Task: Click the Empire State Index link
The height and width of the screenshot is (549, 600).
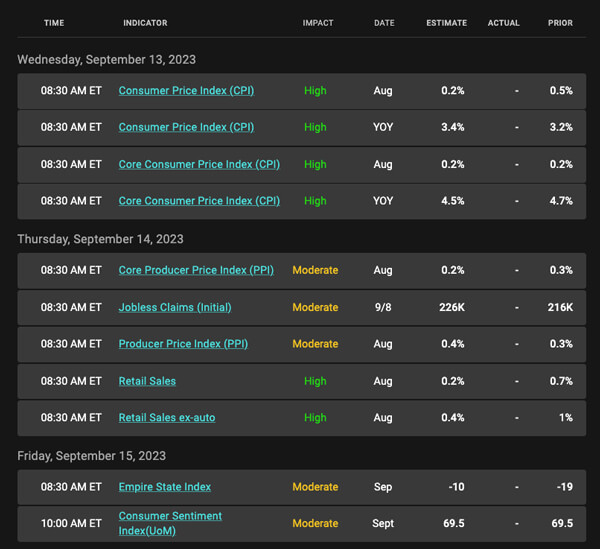Action: (165, 487)
